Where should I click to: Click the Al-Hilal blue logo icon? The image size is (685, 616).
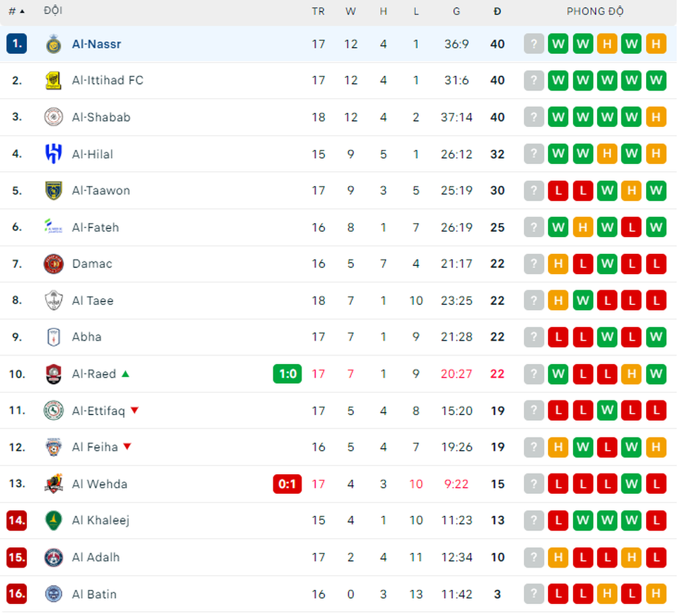53,154
